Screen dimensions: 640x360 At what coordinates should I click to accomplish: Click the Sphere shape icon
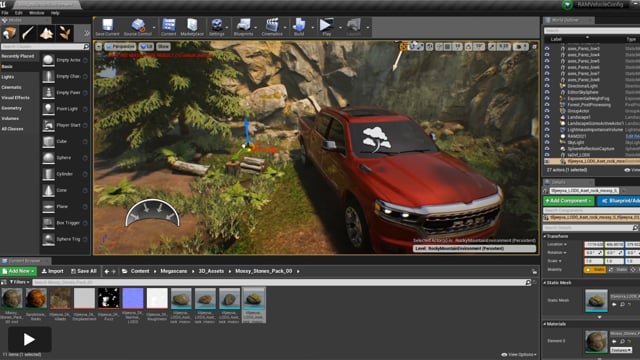48,158
